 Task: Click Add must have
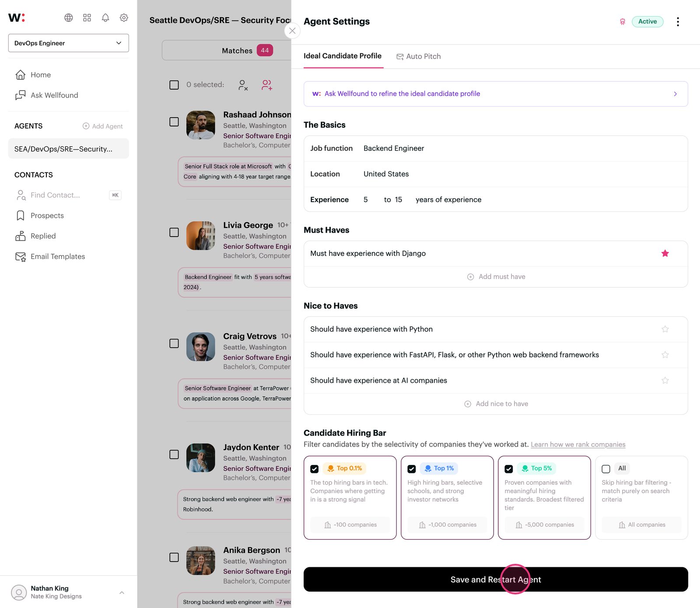pyautogui.click(x=496, y=277)
